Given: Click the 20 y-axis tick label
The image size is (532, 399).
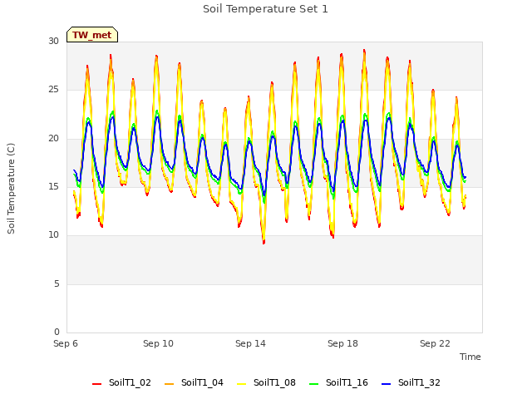Looking at the screenshot, I should (53, 139).
